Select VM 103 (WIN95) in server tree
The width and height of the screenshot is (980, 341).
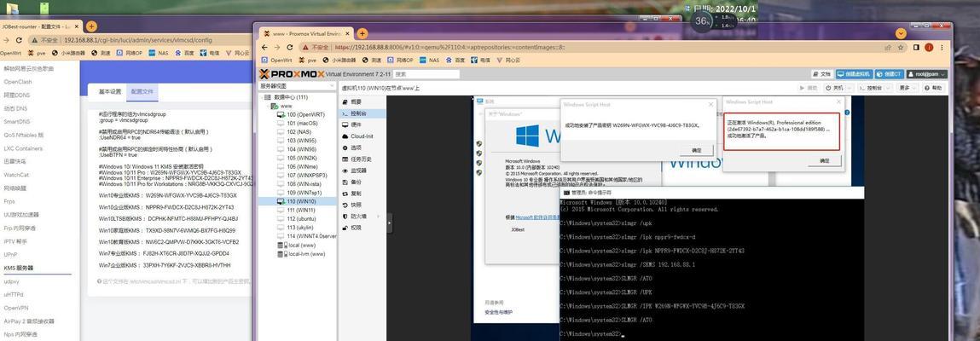click(296, 142)
